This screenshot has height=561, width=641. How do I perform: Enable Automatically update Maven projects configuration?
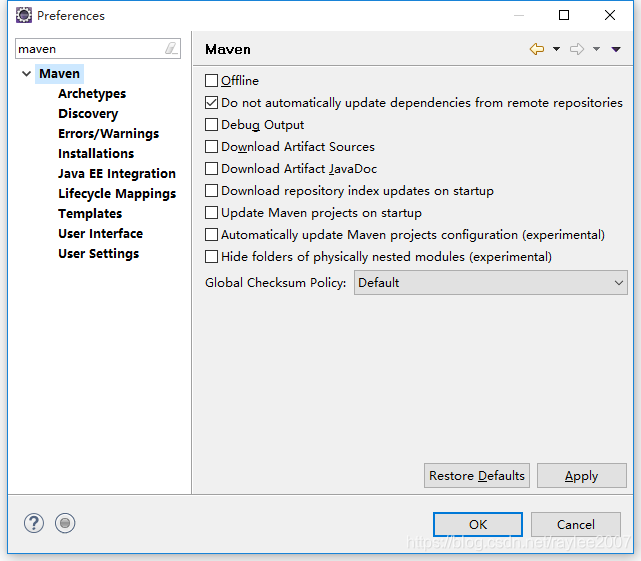[x=211, y=235]
